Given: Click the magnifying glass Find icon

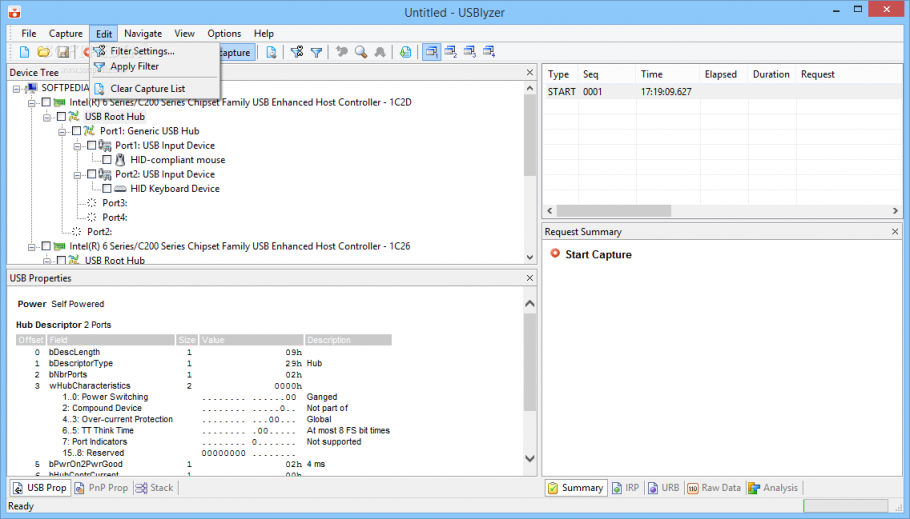Looking at the screenshot, I should pos(361,52).
